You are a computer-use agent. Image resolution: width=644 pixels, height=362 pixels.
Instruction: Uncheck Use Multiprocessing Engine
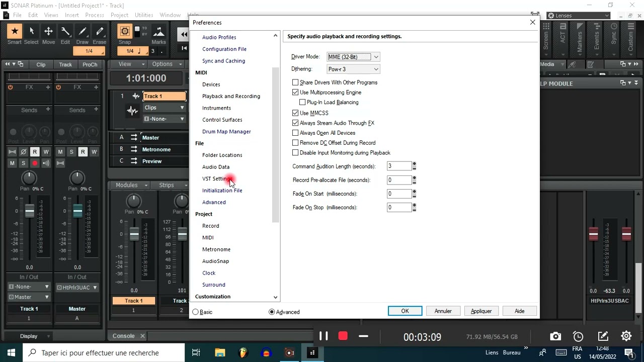[x=295, y=93]
